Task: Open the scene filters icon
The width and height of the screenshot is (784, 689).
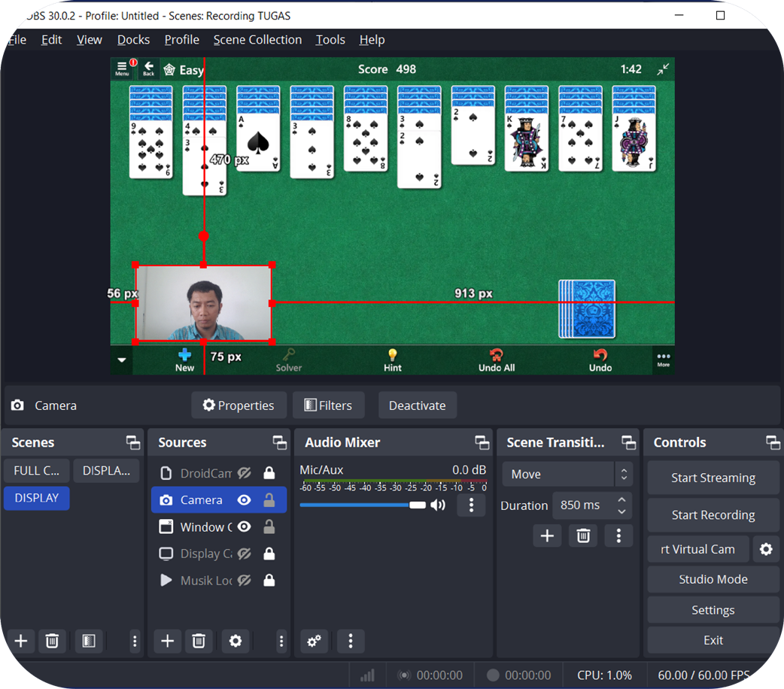Action: (89, 641)
